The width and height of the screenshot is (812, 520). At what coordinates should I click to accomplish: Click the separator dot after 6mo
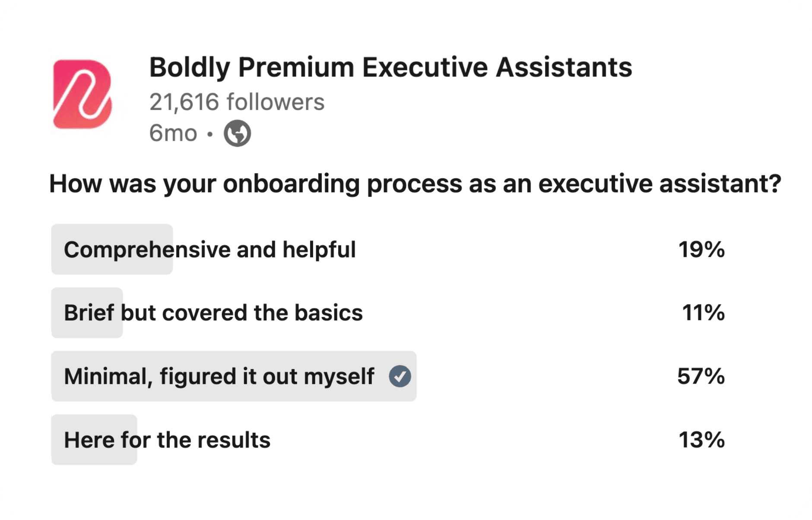coord(210,134)
